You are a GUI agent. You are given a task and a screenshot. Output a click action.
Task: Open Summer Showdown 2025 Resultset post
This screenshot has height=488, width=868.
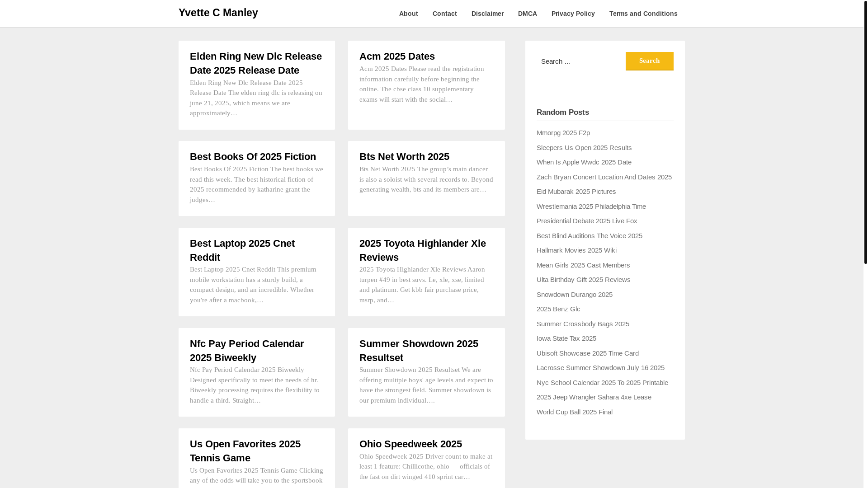point(419,351)
